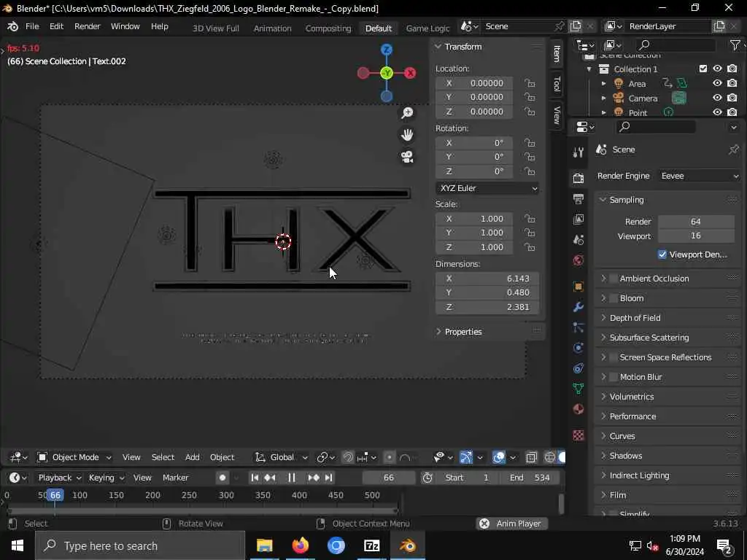Switch to the Compositing workspace tab
This screenshot has width=747, height=560.
(x=328, y=28)
